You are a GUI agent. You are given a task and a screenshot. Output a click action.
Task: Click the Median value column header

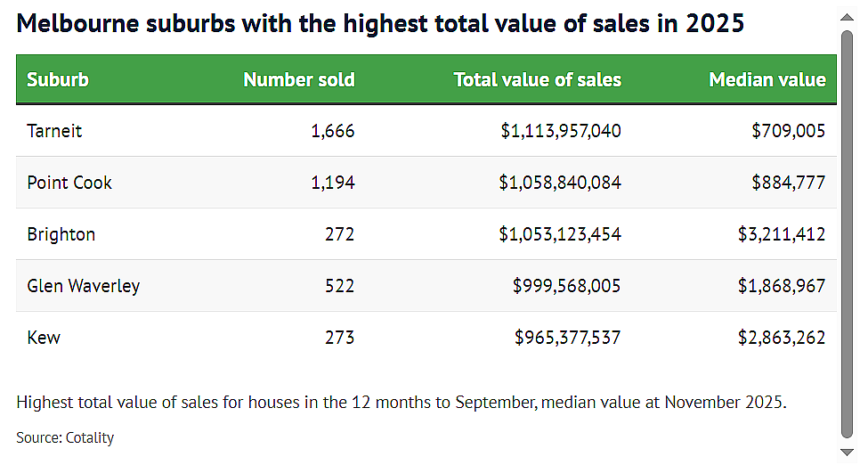pos(767,80)
